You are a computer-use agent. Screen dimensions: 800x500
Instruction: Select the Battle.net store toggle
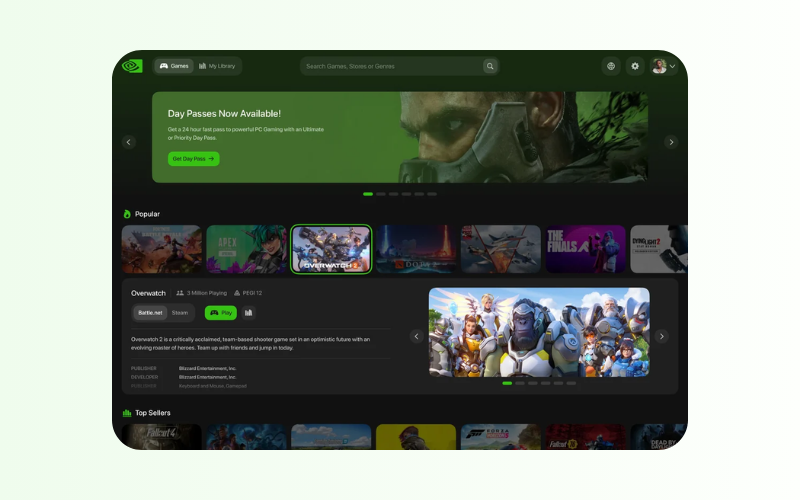coord(150,313)
